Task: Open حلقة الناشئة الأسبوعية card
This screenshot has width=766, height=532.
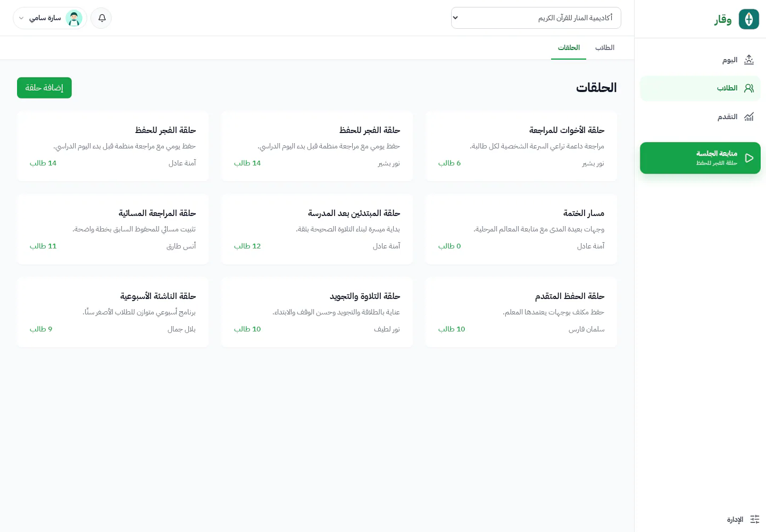Action: [113, 312]
